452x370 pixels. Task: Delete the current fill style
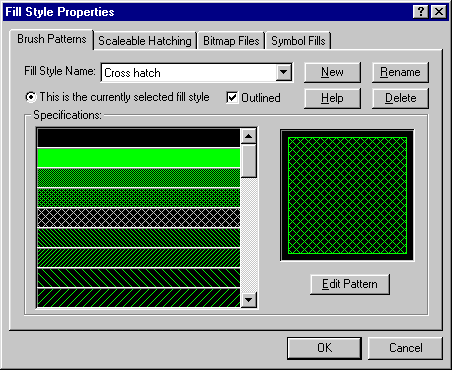[x=400, y=98]
